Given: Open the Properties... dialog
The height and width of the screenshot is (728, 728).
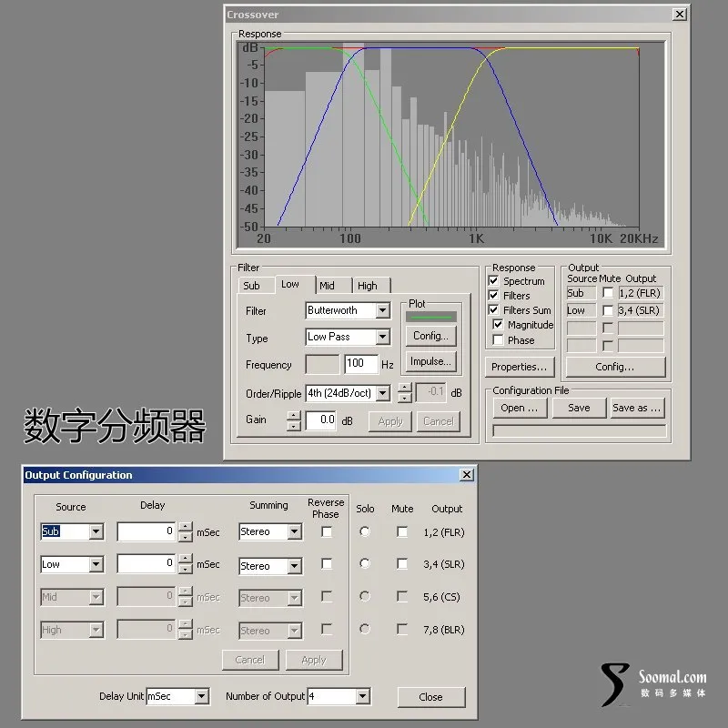Looking at the screenshot, I should coord(520,367).
